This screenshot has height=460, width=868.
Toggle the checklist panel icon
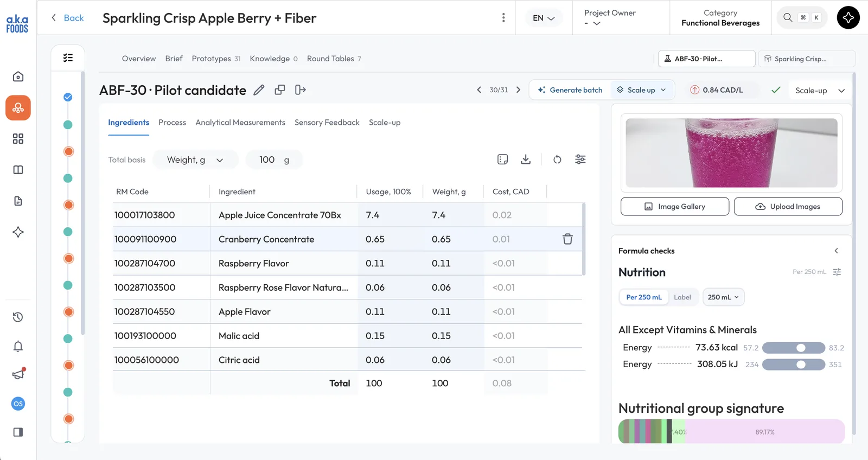68,58
